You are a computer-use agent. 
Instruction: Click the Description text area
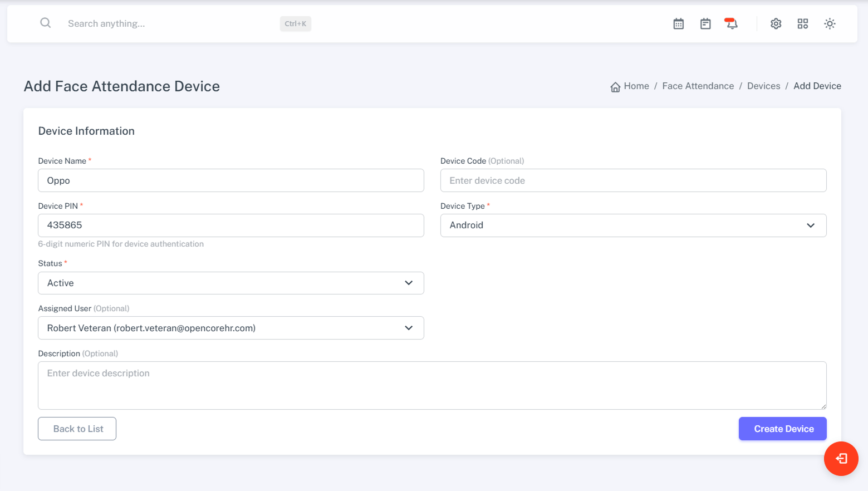pos(431,385)
